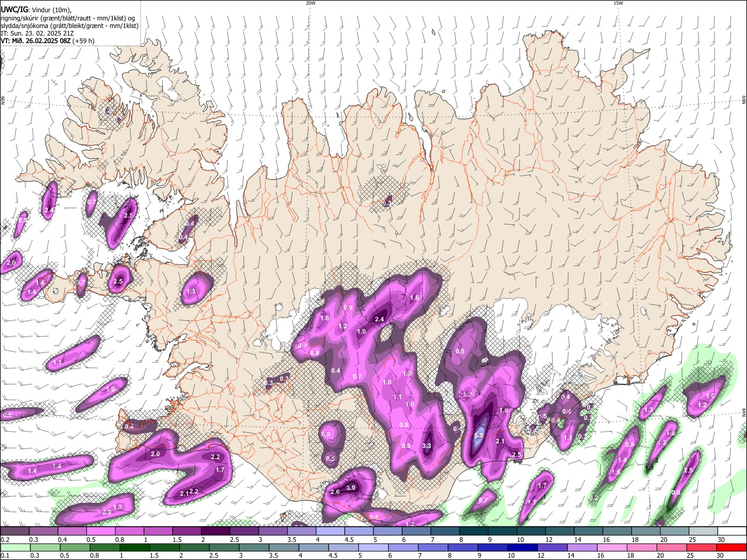
Task: Click the 15W longitude label
Action: click(618, 3)
